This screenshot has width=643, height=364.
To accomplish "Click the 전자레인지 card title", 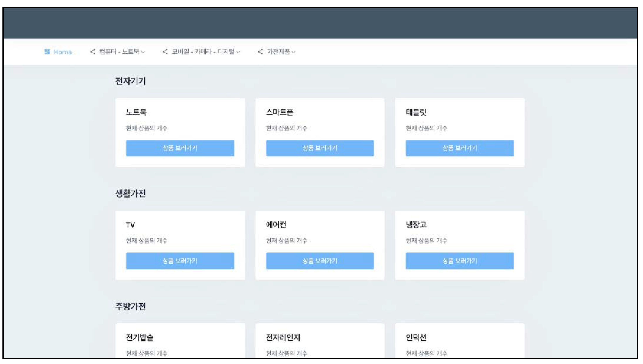I will tap(283, 337).
